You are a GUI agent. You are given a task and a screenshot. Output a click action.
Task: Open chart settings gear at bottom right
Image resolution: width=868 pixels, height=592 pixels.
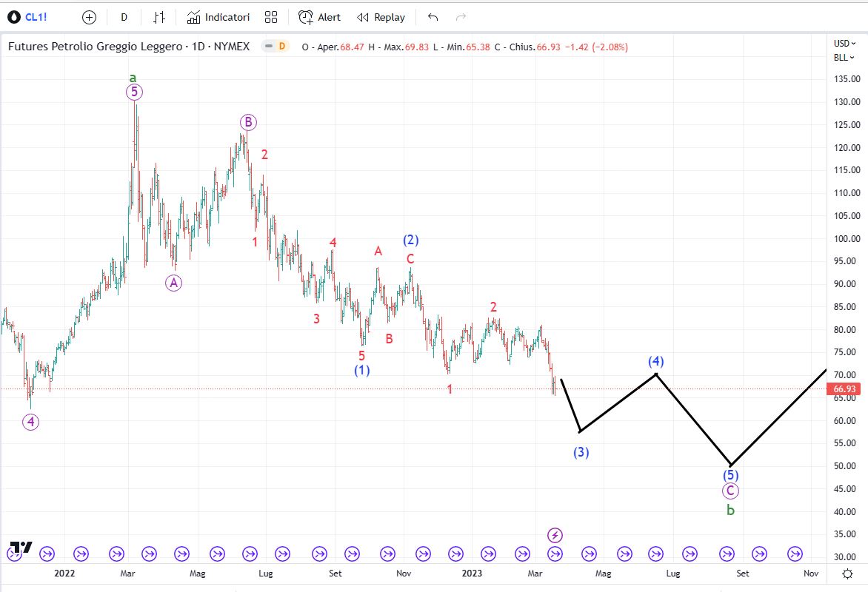click(847, 573)
